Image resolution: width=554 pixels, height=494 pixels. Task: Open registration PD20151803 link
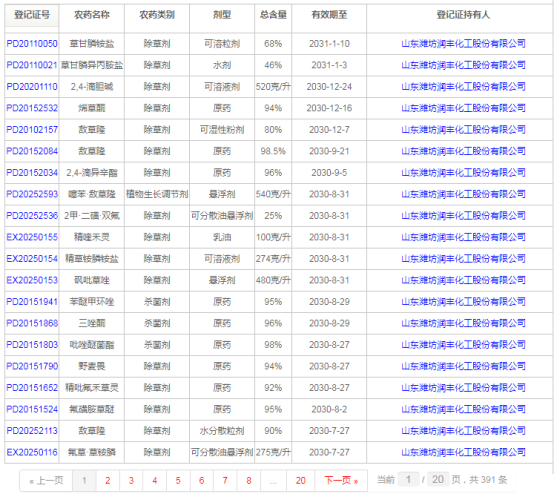32,345
